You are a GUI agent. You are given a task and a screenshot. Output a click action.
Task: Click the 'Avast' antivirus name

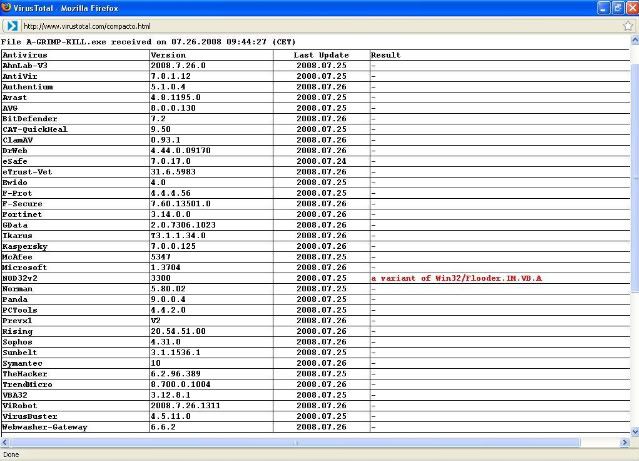pyautogui.click(x=14, y=97)
